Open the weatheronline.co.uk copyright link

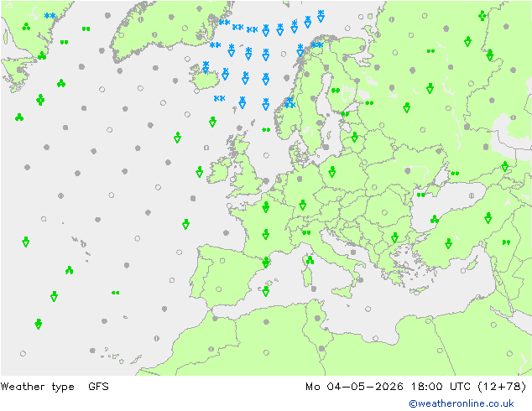[x=462, y=403]
